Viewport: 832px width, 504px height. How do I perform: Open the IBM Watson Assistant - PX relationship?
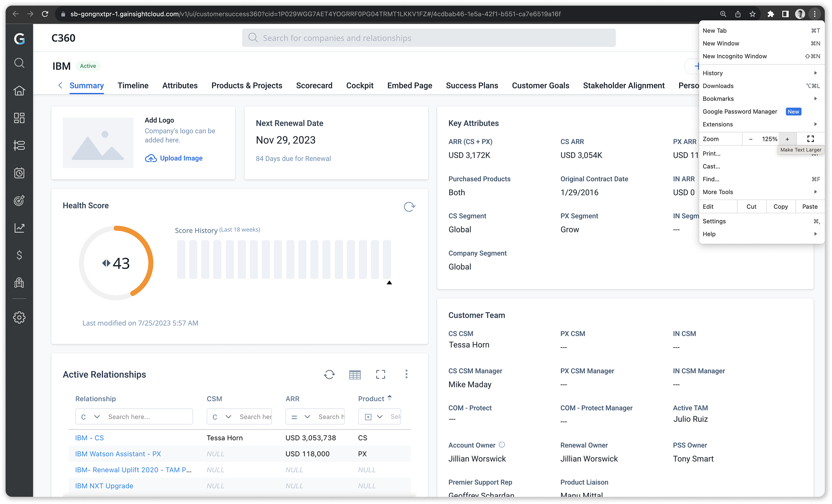click(x=118, y=454)
